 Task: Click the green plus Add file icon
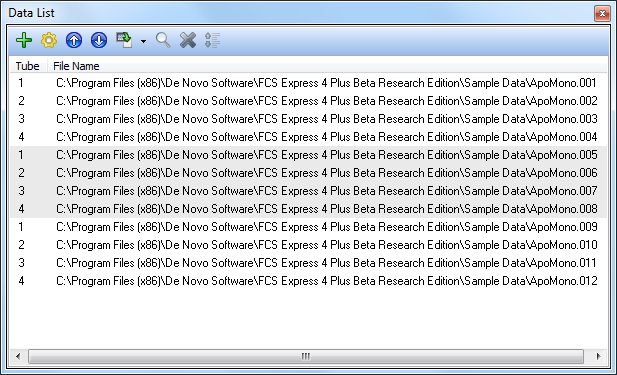pos(24,40)
